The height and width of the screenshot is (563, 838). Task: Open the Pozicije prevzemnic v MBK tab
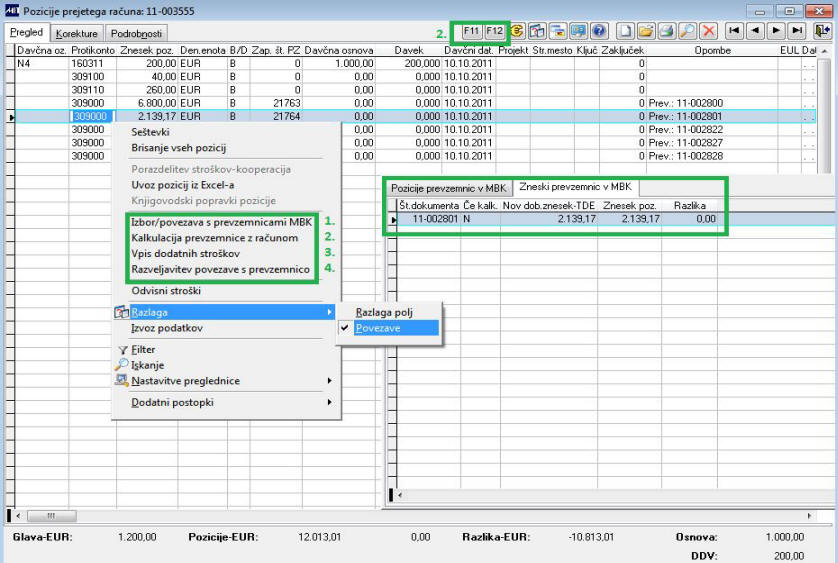[x=448, y=188]
